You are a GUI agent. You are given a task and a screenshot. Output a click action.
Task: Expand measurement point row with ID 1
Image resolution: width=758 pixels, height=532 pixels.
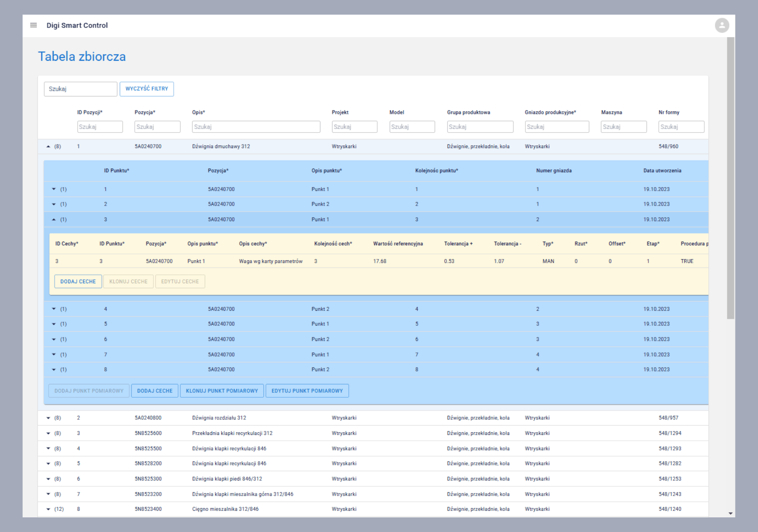[x=54, y=189]
